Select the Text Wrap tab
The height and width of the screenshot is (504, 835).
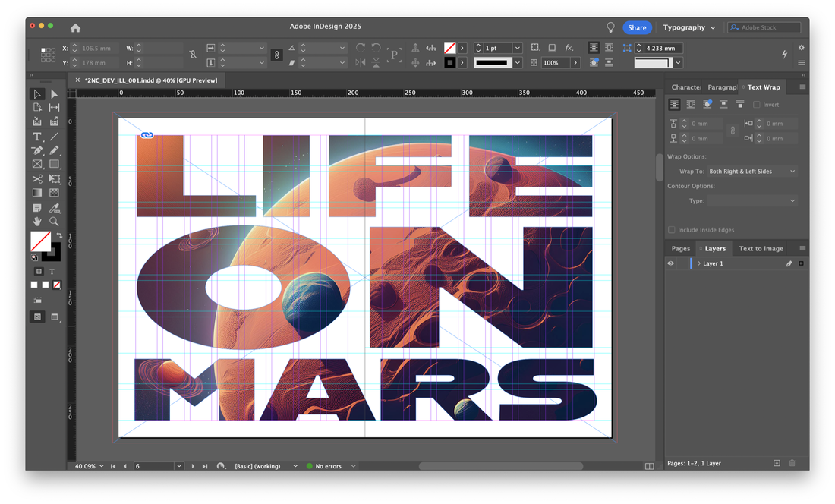(763, 87)
